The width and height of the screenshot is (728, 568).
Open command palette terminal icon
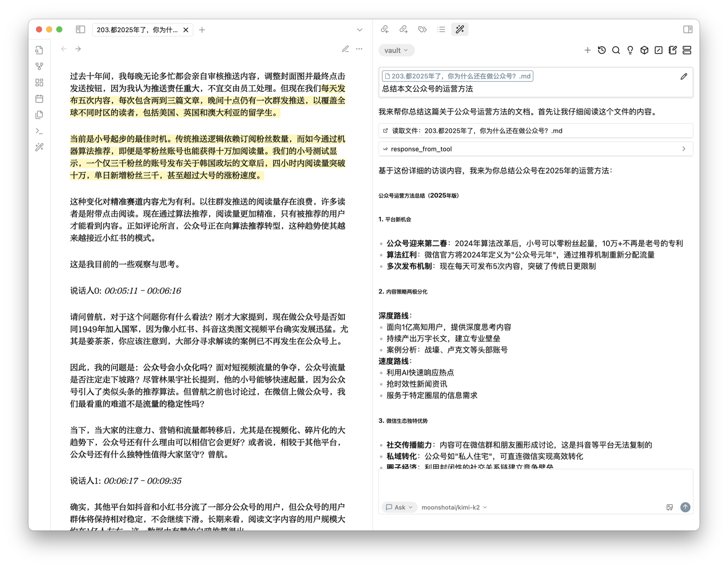click(x=39, y=131)
